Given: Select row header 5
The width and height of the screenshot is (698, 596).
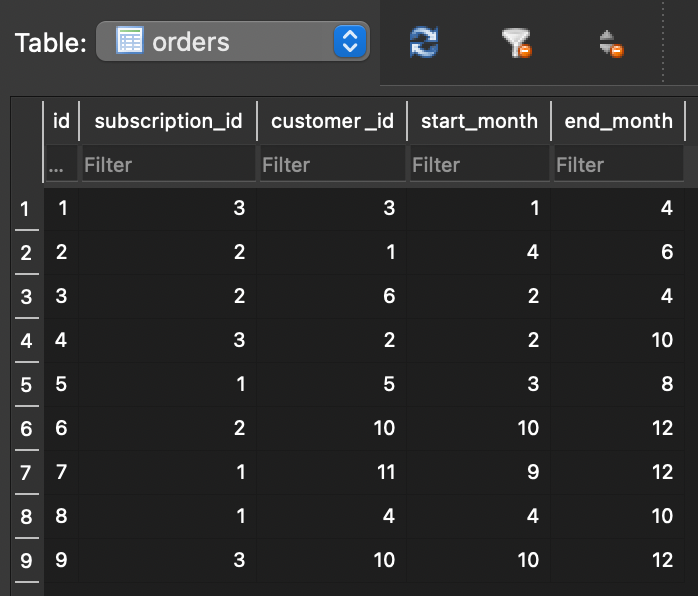Looking at the screenshot, I should click(26, 385).
